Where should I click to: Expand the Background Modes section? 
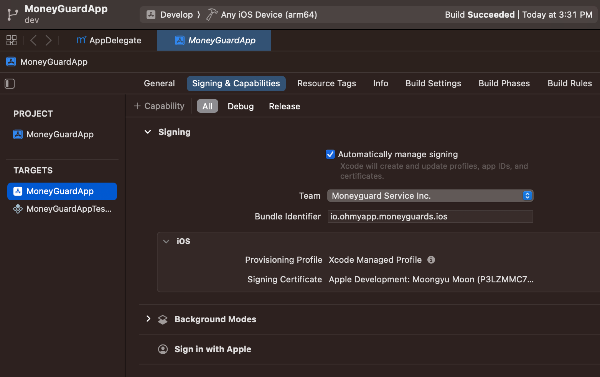coord(148,319)
